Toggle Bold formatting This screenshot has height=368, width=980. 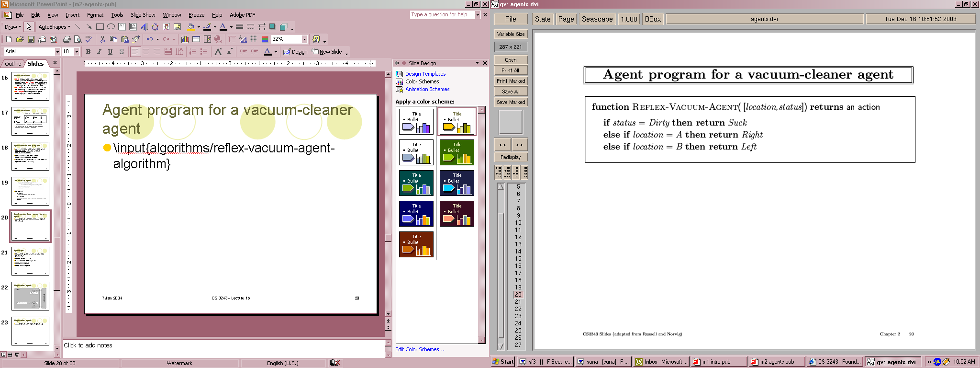88,52
